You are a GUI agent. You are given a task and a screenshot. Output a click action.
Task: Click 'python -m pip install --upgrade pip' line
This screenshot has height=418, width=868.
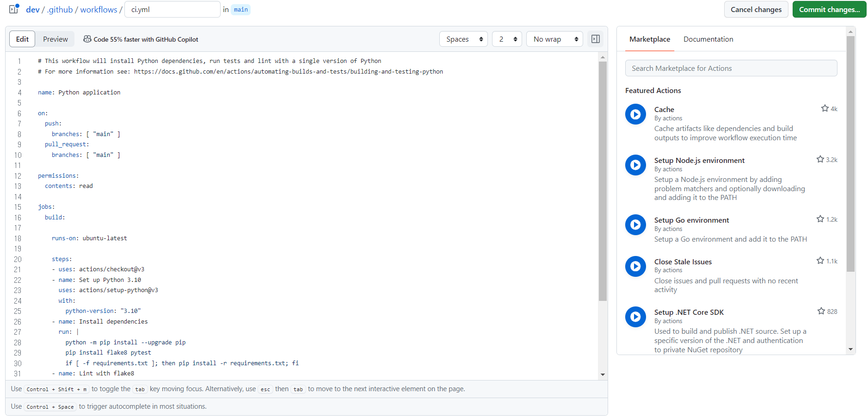[x=125, y=343]
